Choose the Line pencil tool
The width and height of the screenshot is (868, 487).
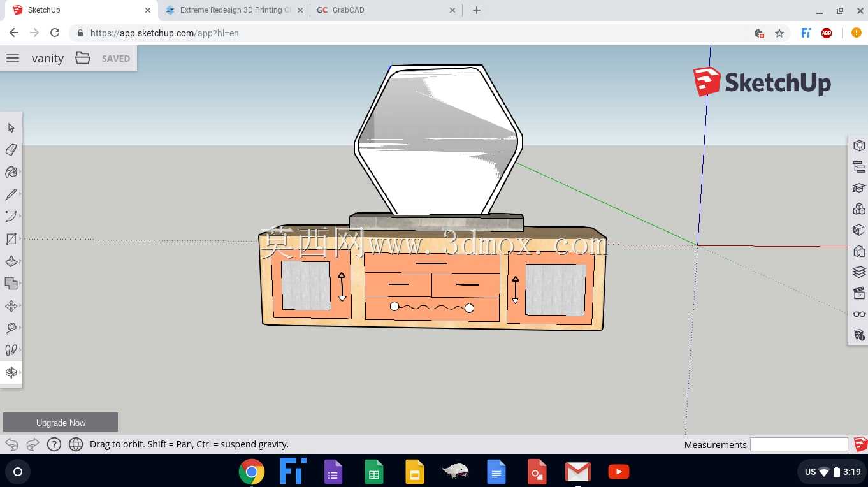click(11, 194)
